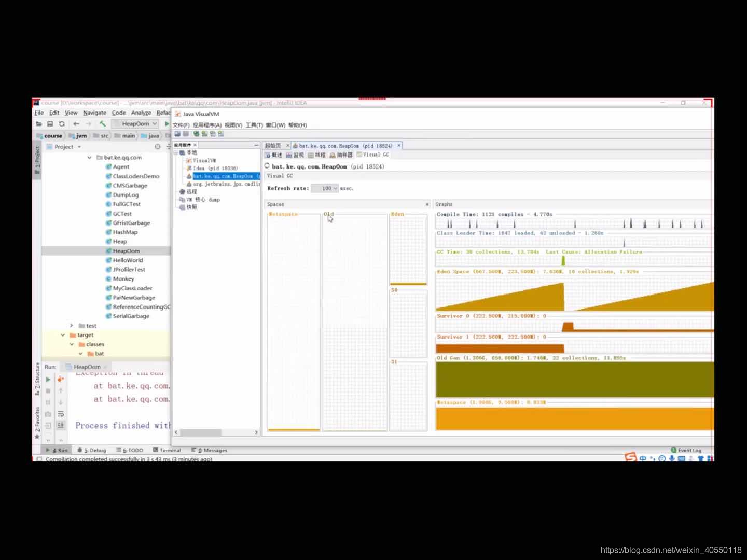Run HeapOom with green toolbar arrow

pyautogui.click(x=167, y=124)
